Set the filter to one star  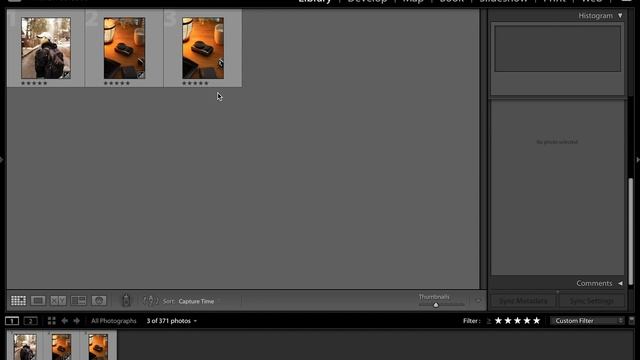[498, 321]
